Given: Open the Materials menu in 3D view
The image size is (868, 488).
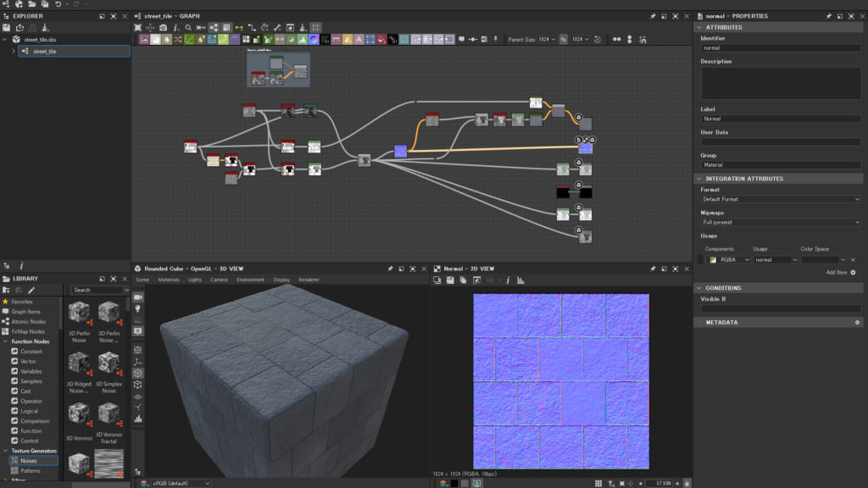Looking at the screenshot, I should click(169, 280).
